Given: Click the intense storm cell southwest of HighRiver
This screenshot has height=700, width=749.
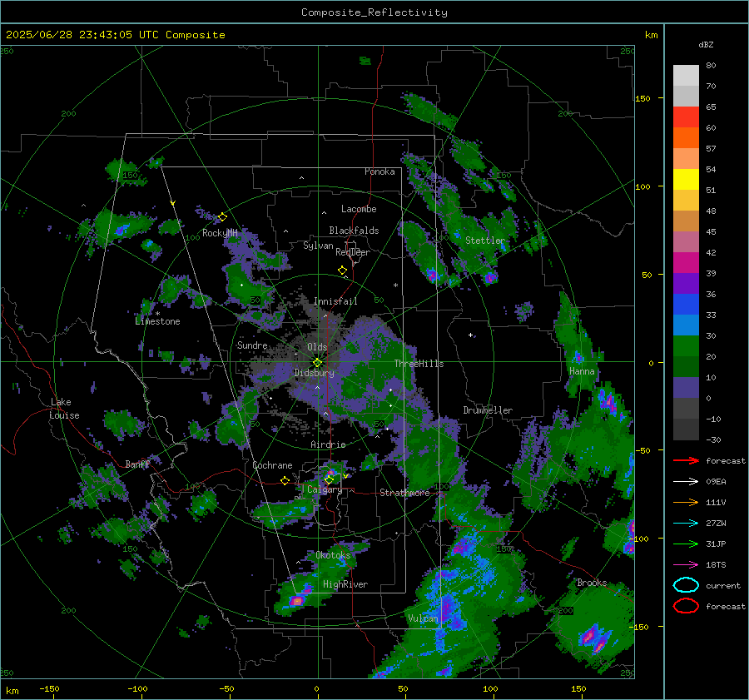Looking at the screenshot, I should pos(296,601).
